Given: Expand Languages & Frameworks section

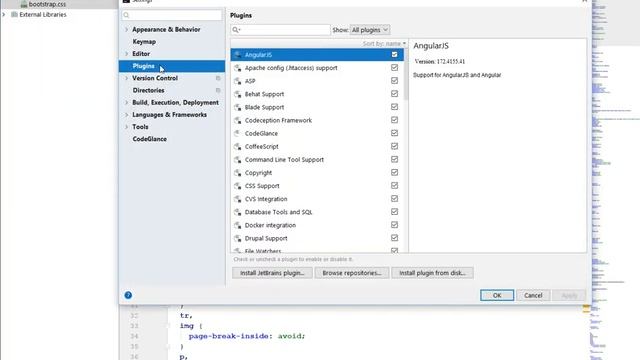Looking at the screenshot, I should click(127, 115).
